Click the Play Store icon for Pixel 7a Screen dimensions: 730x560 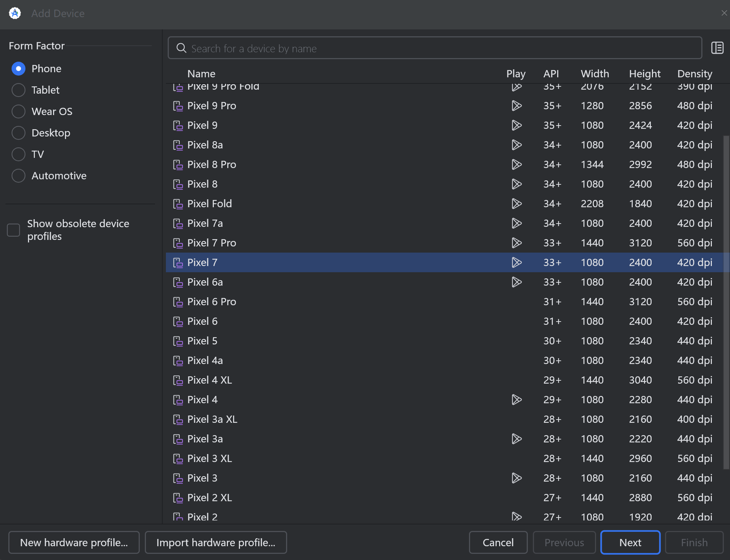pyautogui.click(x=517, y=223)
